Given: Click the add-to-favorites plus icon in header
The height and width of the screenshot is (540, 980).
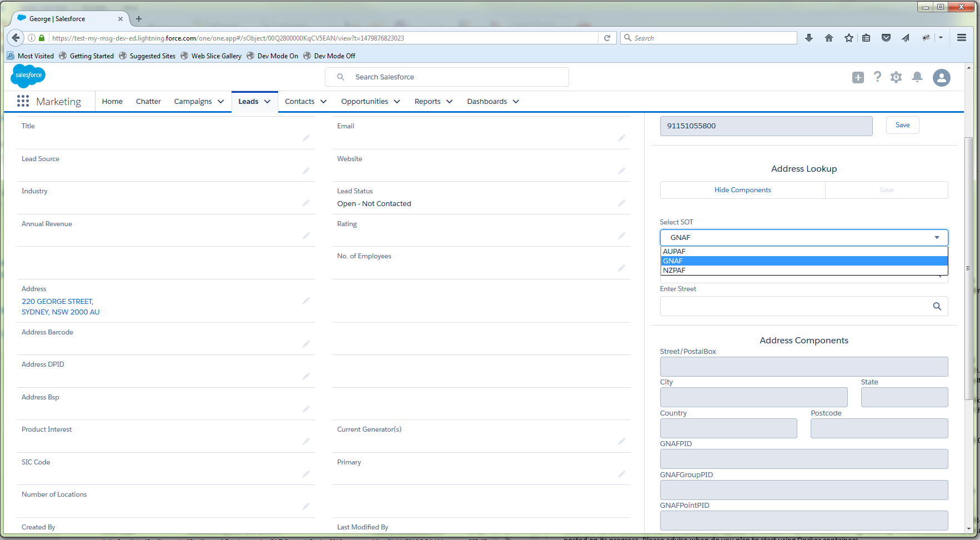Looking at the screenshot, I should (857, 77).
